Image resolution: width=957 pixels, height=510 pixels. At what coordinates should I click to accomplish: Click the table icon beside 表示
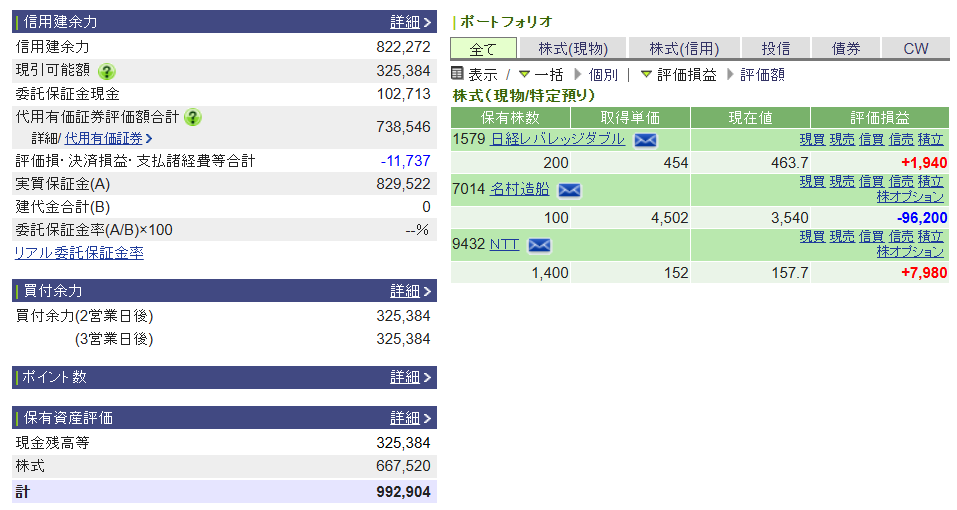(x=458, y=74)
